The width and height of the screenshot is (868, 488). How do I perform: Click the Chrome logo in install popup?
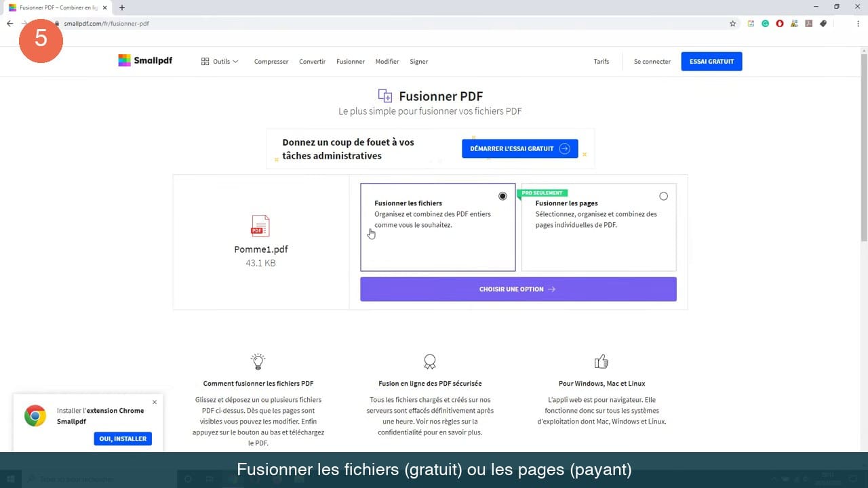35,415
